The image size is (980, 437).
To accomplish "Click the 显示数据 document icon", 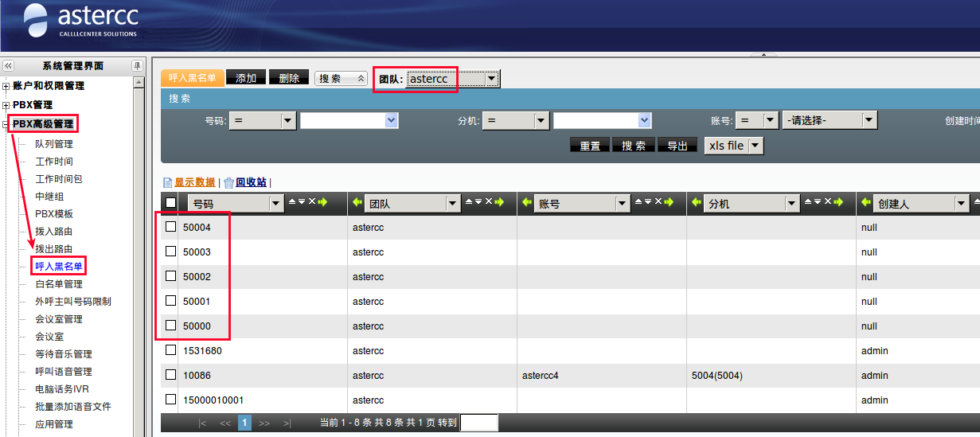I will coord(167,182).
